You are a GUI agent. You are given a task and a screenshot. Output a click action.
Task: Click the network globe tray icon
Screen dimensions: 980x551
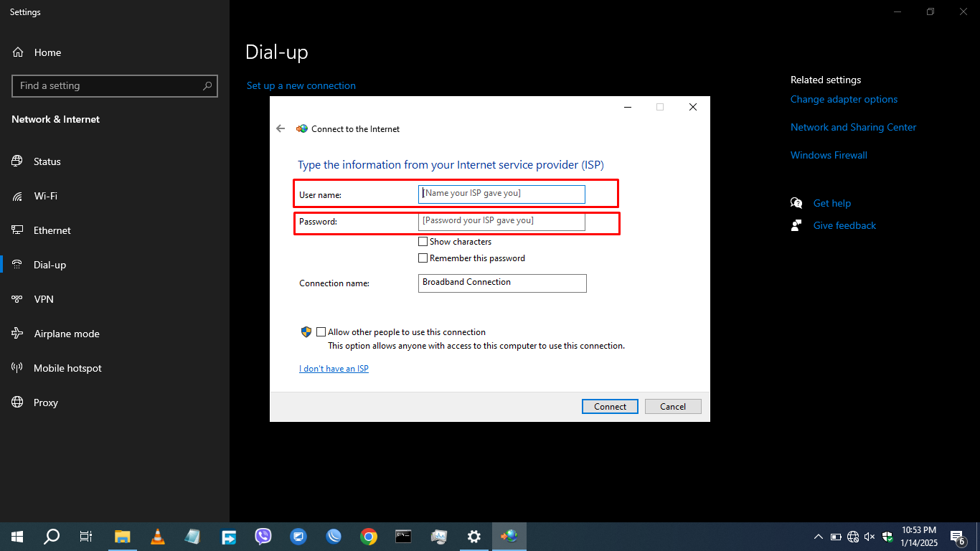(x=853, y=537)
